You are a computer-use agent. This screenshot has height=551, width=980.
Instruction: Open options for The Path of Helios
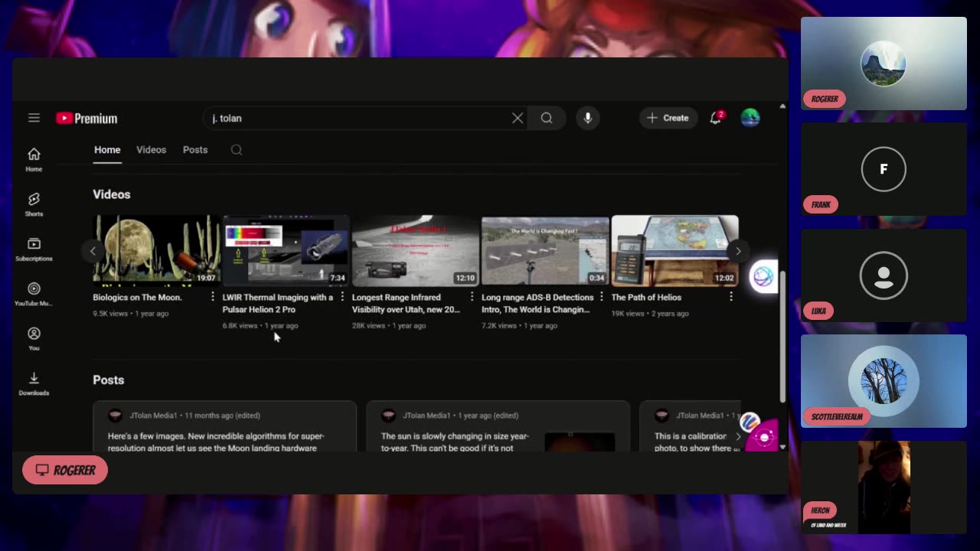[731, 297]
